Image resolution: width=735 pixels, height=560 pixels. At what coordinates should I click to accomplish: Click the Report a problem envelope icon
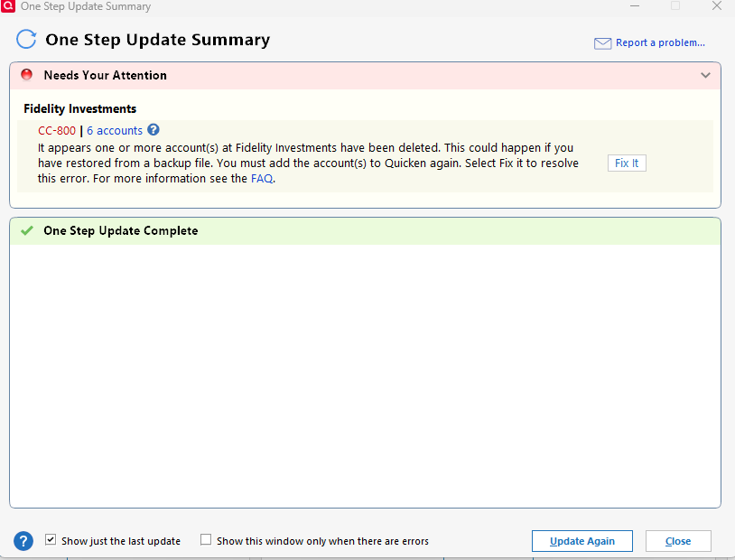[x=602, y=43]
